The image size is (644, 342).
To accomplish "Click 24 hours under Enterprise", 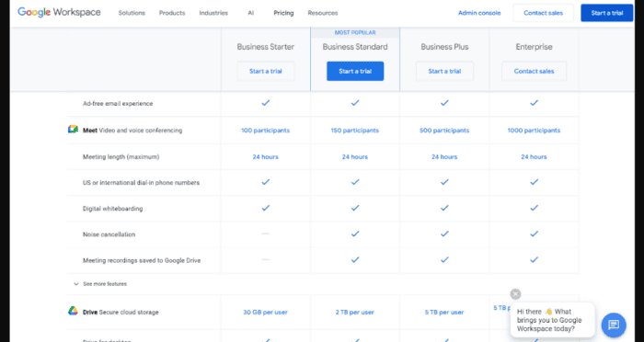I will (x=534, y=157).
